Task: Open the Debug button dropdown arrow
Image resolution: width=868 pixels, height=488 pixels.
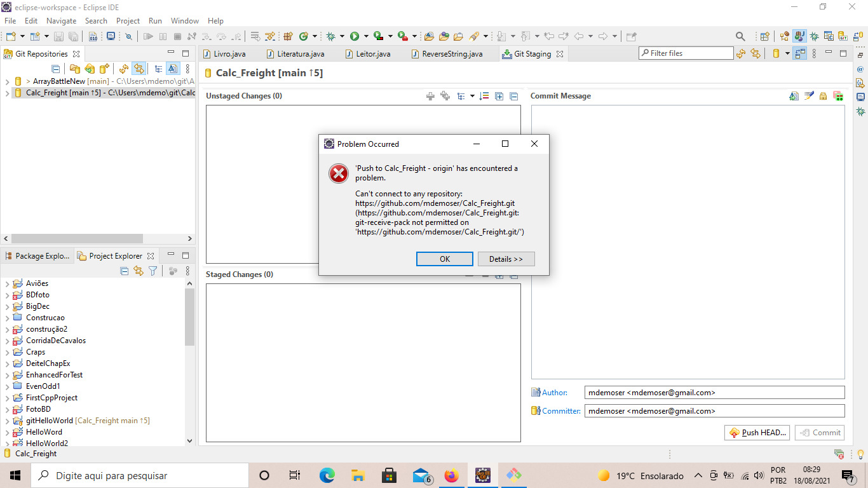Action: (341, 37)
